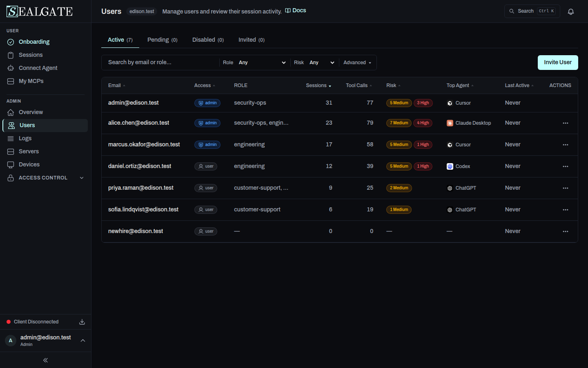Open row actions for priya.raman@edison.test
This screenshot has height=368, width=588.
coord(566,188)
